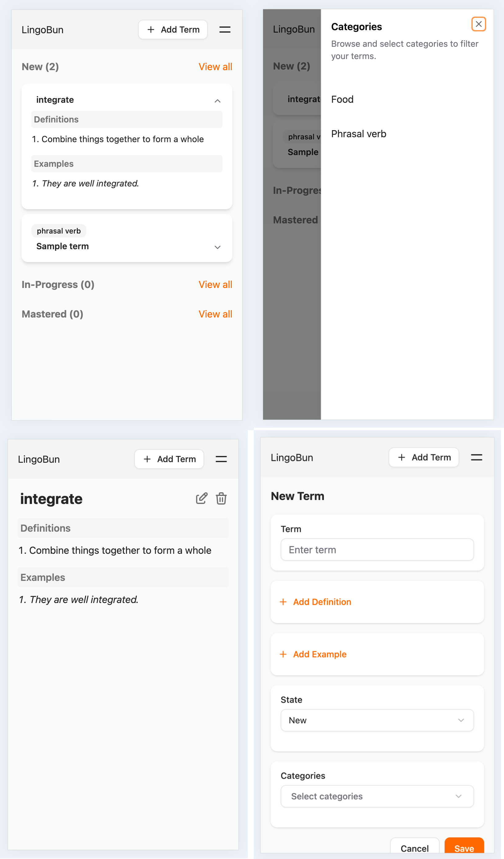The image size is (504, 859).
Task: Open the Select categories dropdown
Action: pyautogui.click(x=377, y=796)
